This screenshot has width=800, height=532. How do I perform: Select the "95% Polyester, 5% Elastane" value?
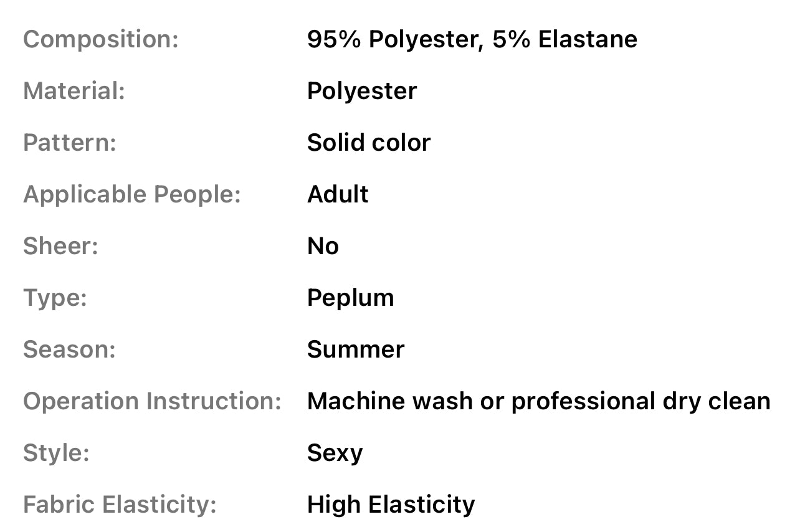click(472, 39)
